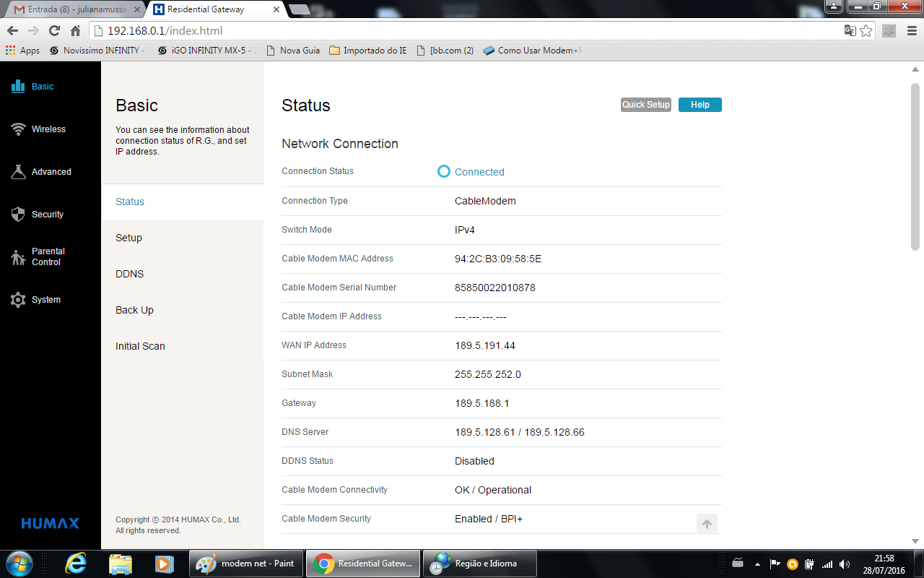Click the network signal tray icon
The width and height of the screenshot is (924, 578).
click(x=827, y=564)
